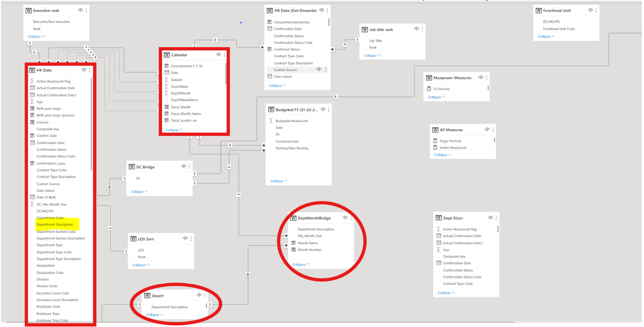Toggle visibility eye on Dept Slicer table
This screenshot has height=327, width=644.
491,218
